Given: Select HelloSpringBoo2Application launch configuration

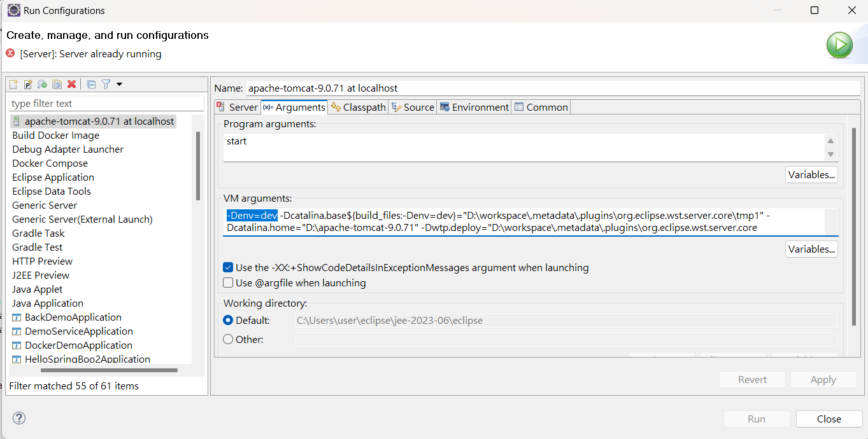Looking at the screenshot, I should click(x=81, y=359).
